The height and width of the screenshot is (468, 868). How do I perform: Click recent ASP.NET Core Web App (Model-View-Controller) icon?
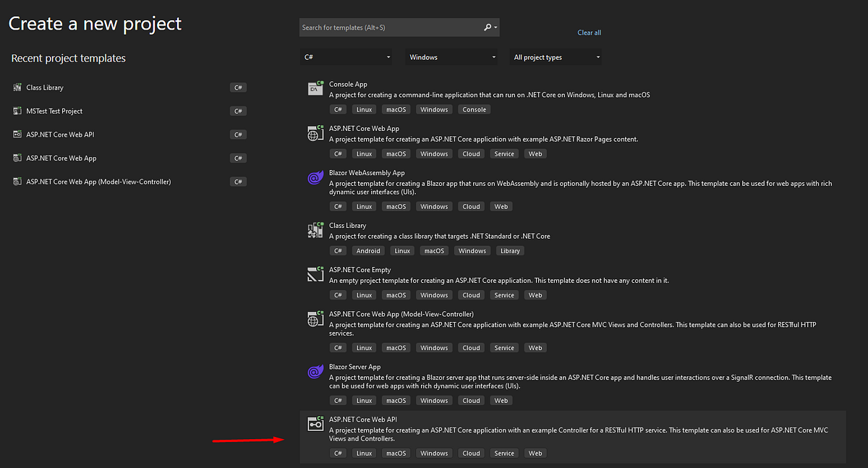(x=18, y=182)
